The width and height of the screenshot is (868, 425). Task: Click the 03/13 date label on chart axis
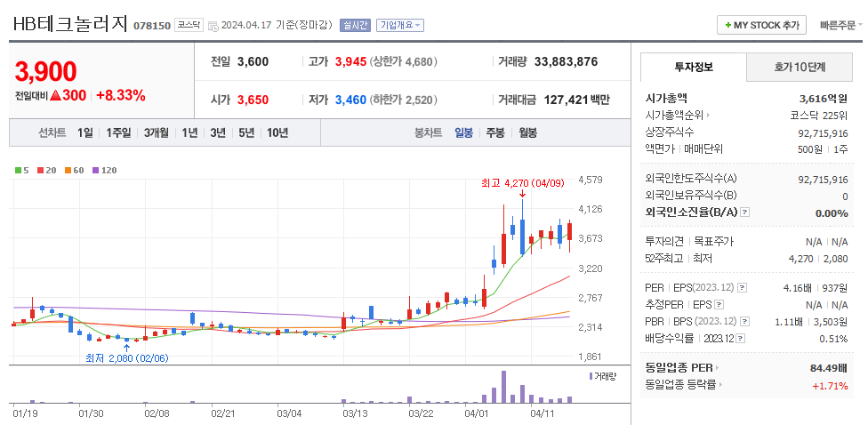point(357,413)
